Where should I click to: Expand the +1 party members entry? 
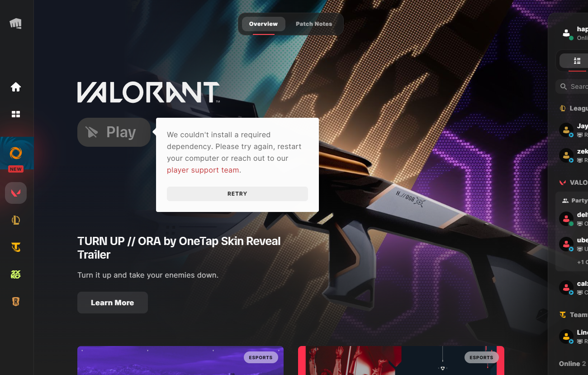[583, 262]
